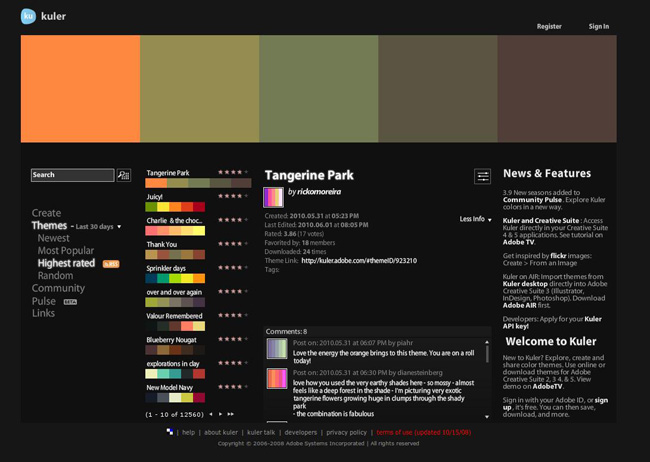
Task: Open the theme edit sliders icon
Action: [483, 177]
